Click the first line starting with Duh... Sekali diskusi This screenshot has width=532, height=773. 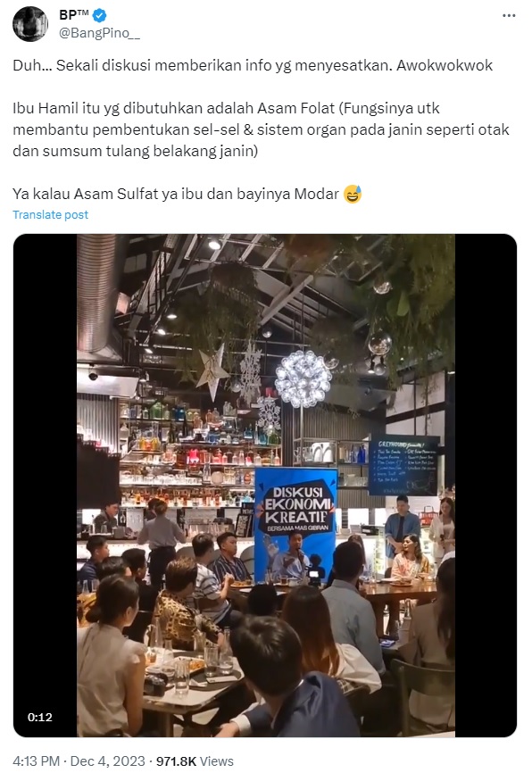253,65
